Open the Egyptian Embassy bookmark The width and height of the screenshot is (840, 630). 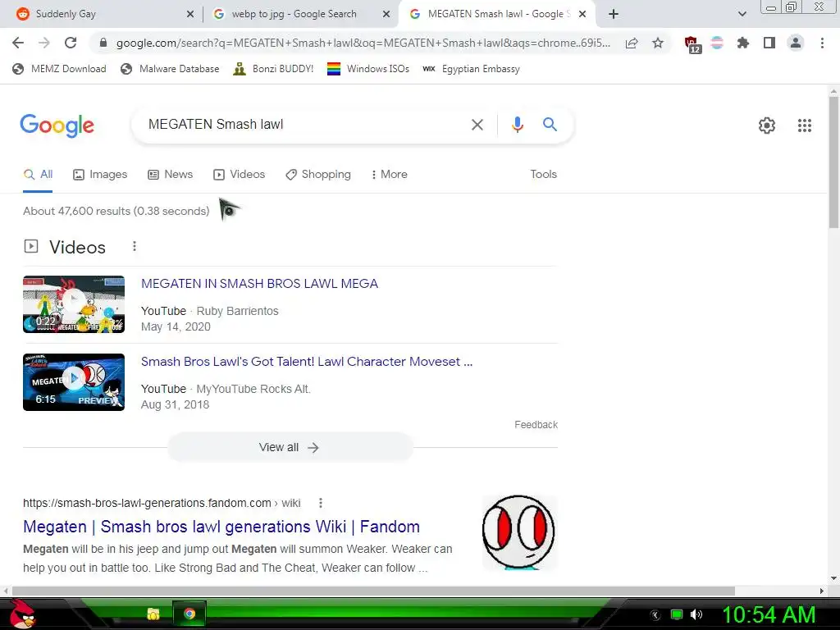(x=471, y=69)
